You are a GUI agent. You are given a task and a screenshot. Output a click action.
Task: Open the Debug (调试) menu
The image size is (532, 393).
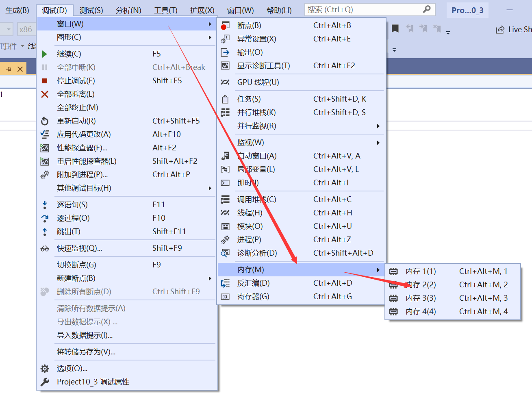tap(54, 10)
